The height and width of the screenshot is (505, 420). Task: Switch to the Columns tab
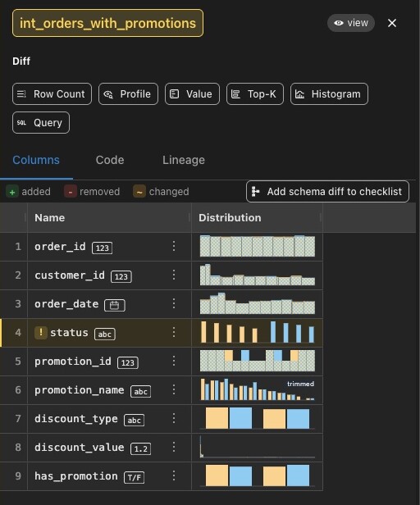pos(36,160)
